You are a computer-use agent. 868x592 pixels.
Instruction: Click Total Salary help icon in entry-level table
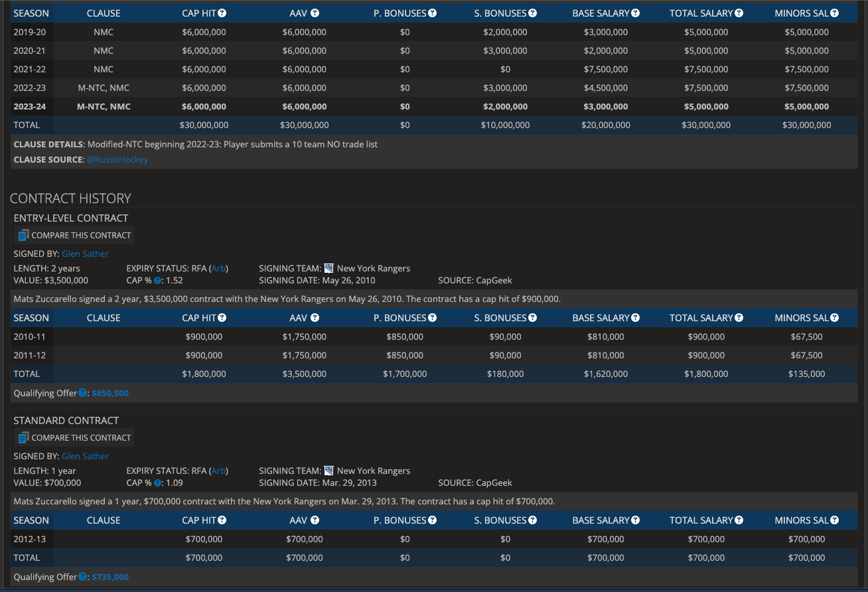739,318
